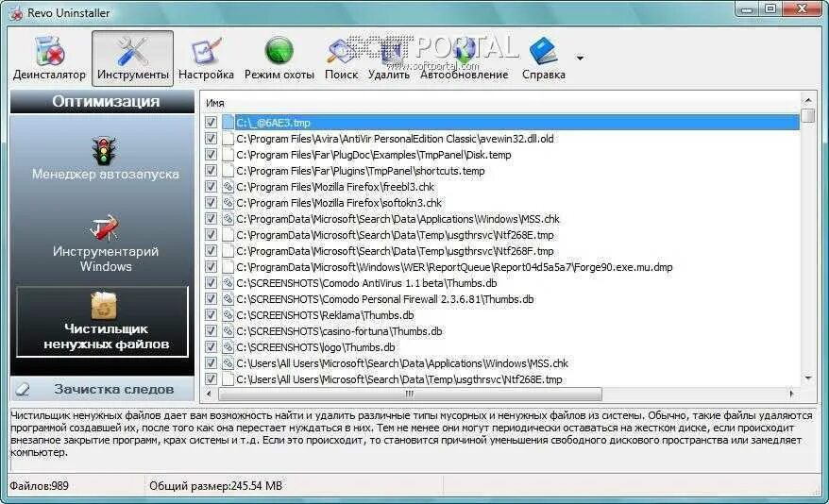Expand the toolbar overflow arrow

(x=580, y=59)
